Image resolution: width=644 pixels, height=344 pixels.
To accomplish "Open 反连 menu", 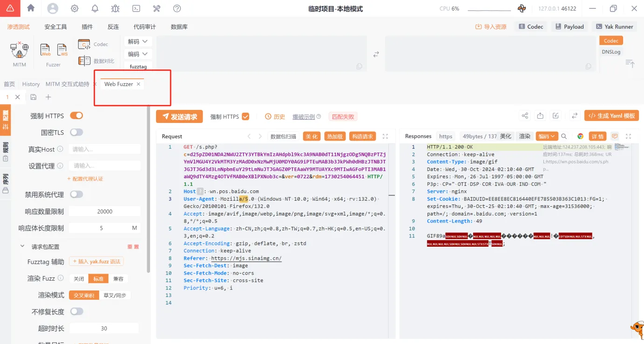I will (x=113, y=27).
